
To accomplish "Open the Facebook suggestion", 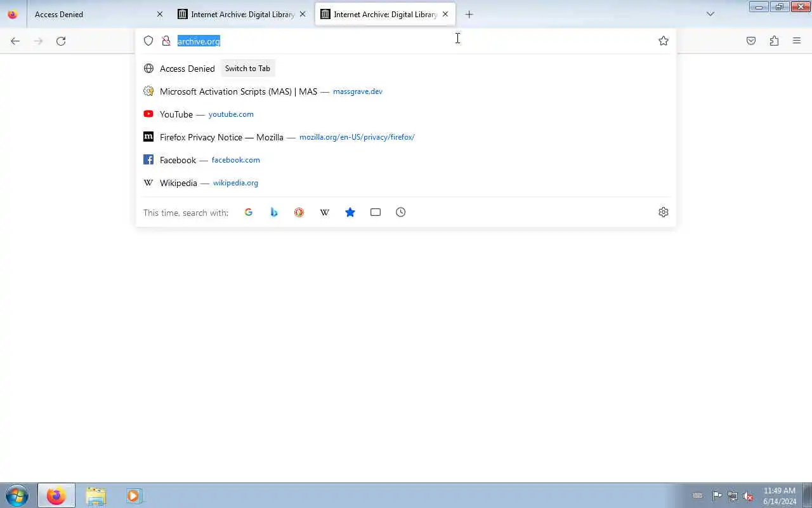I will (x=406, y=160).
